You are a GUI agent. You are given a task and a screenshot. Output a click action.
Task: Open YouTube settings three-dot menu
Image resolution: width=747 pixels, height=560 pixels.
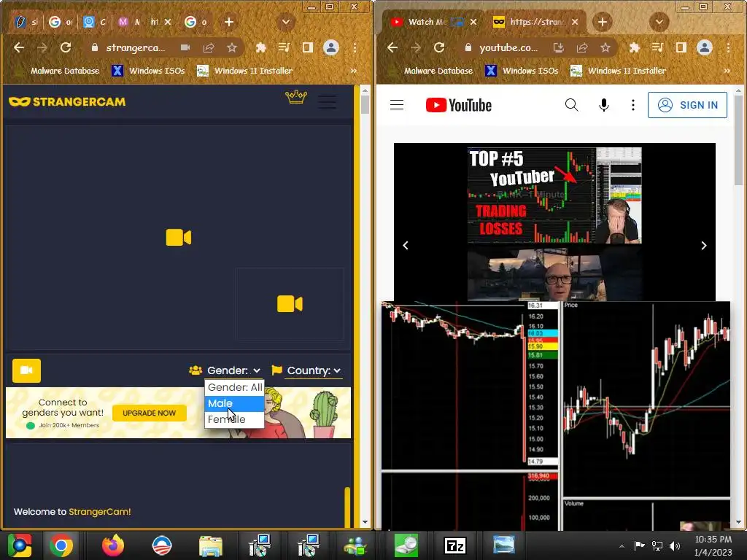632,105
